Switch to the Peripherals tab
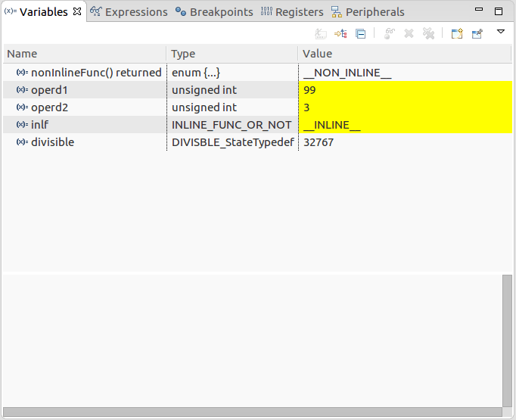 pos(368,12)
